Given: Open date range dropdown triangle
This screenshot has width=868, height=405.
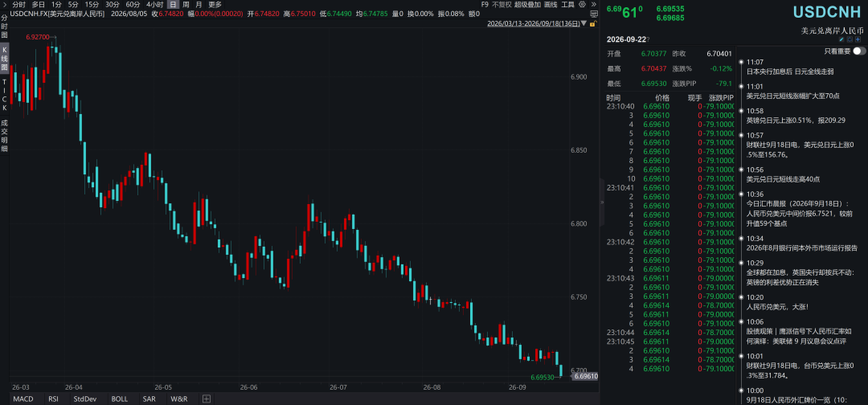Looking at the screenshot, I should click(583, 23).
